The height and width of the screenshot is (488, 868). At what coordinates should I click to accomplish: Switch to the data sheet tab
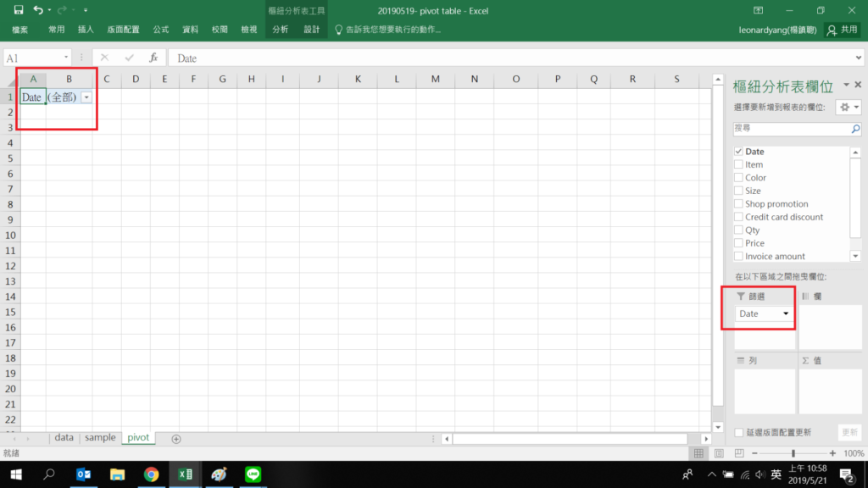[x=64, y=438]
